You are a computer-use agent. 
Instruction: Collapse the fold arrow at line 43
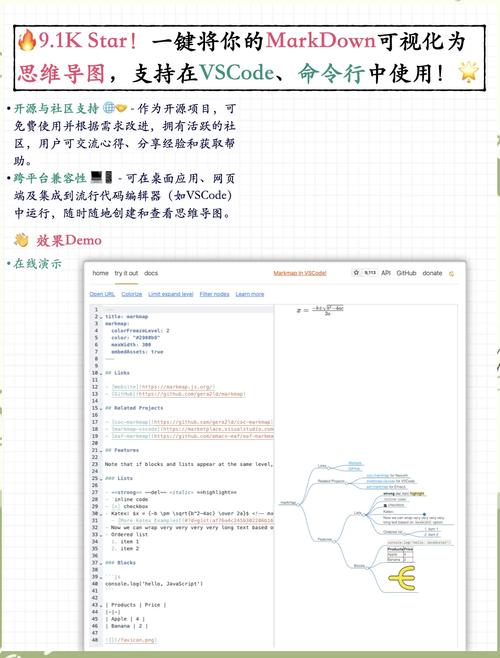101,605
